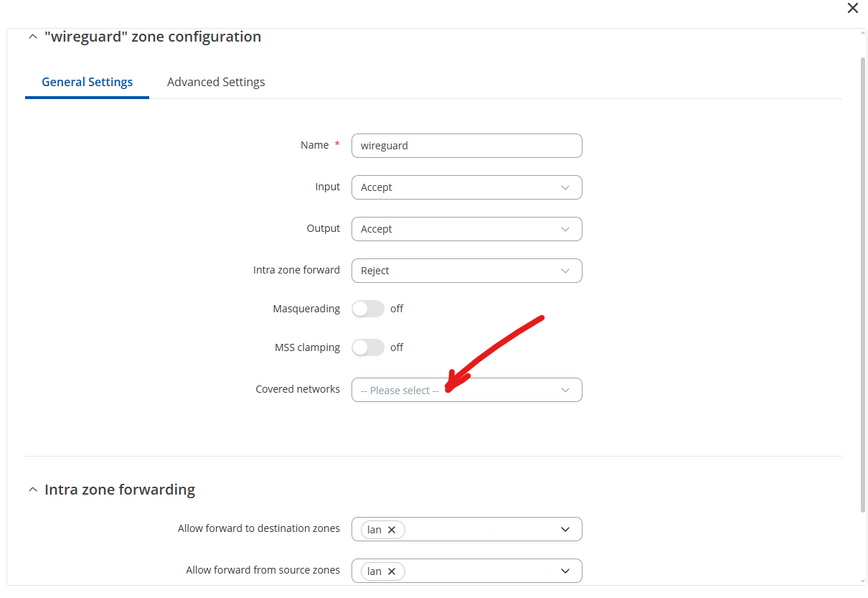Click the Covered networks label
Image resolution: width=868 pixels, height=598 pixels.
pyautogui.click(x=298, y=389)
